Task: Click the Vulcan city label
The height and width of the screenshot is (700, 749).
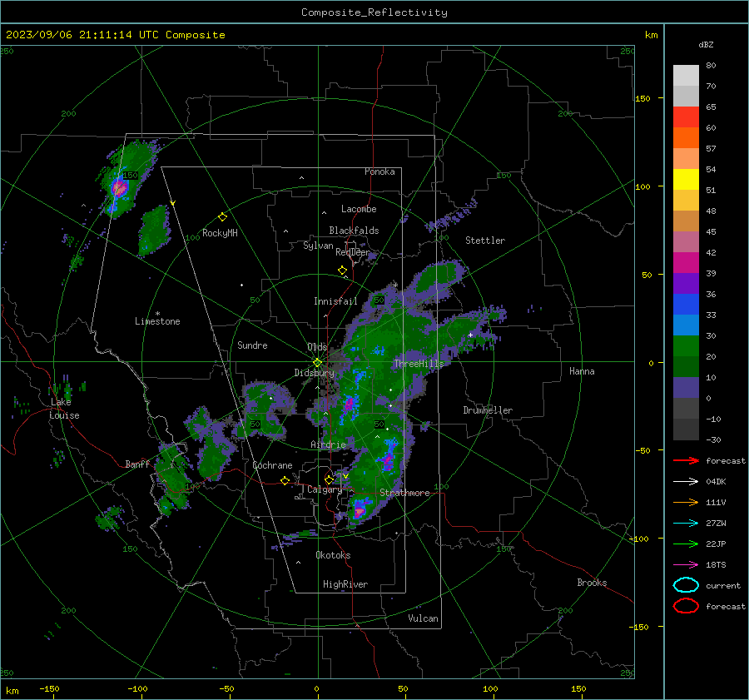Action: [x=424, y=618]
